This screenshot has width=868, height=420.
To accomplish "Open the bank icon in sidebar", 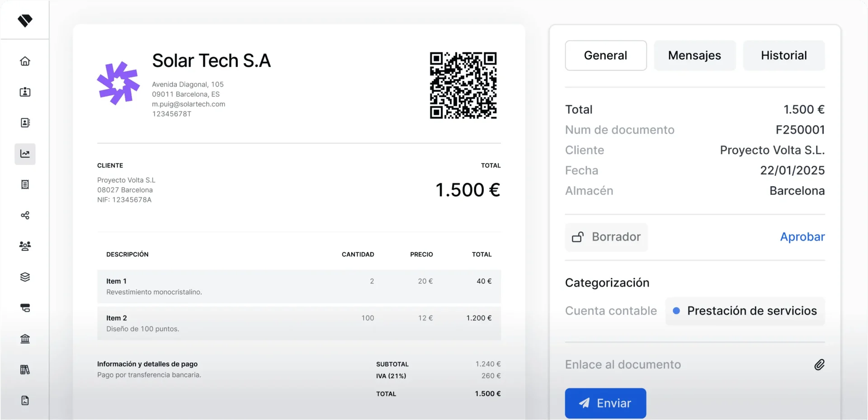I will point(25,339).
